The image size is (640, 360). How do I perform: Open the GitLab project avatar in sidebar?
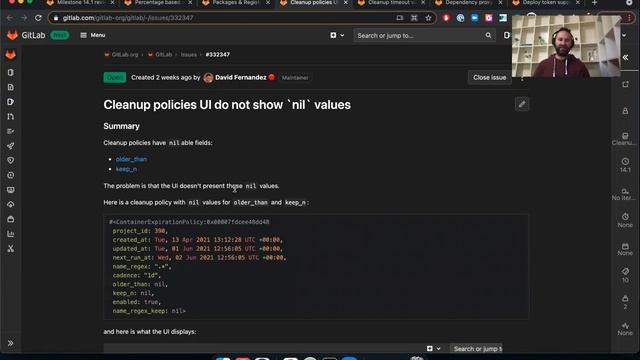point(11,55)
